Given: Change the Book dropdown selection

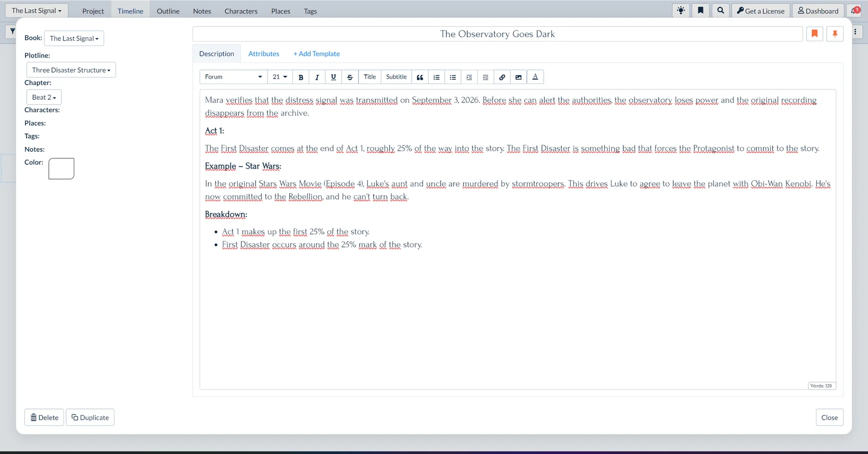Looking at the screenshot, I should tap(74, 39).
